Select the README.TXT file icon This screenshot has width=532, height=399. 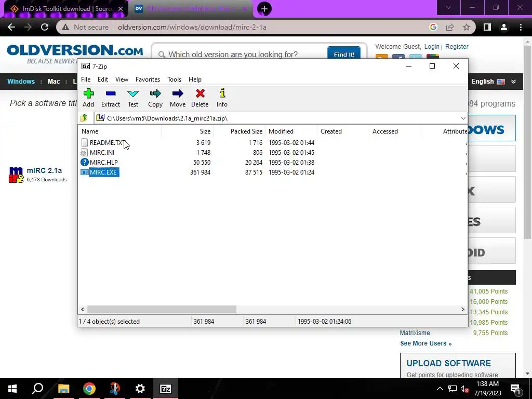pyautogui.click(x=85, y=142)
